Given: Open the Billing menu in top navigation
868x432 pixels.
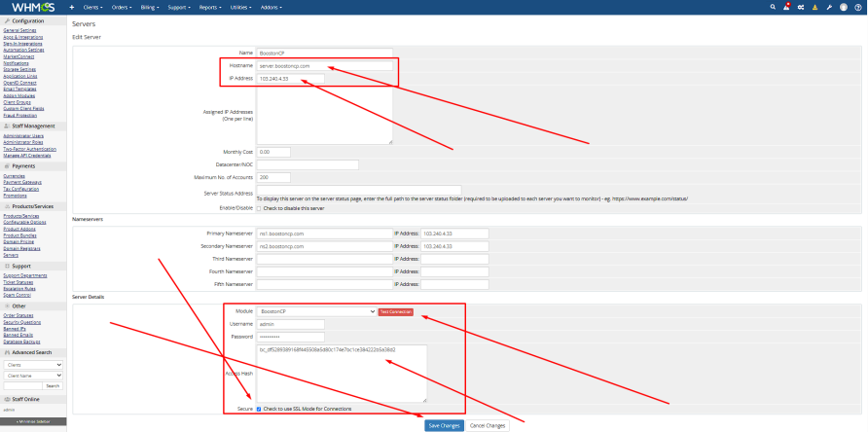Looking at the screenshot, I should [x=150, y=8].
